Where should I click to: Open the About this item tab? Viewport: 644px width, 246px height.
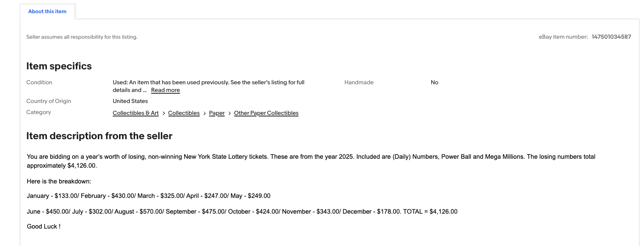47,11
